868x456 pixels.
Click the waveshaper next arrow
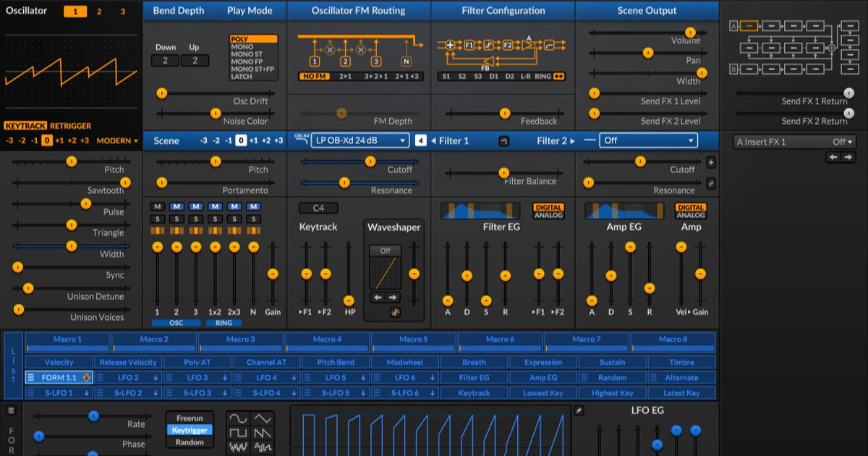[x=393, y=297]
